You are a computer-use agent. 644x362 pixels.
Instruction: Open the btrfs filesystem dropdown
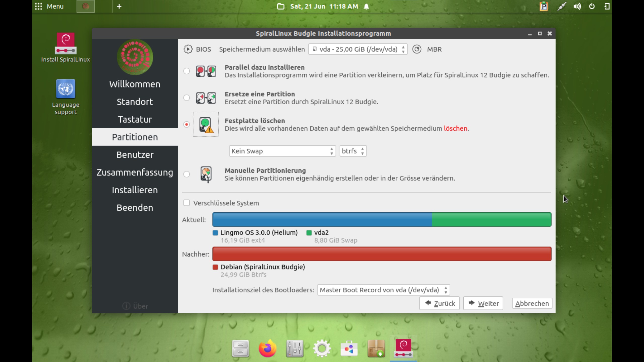353,151
